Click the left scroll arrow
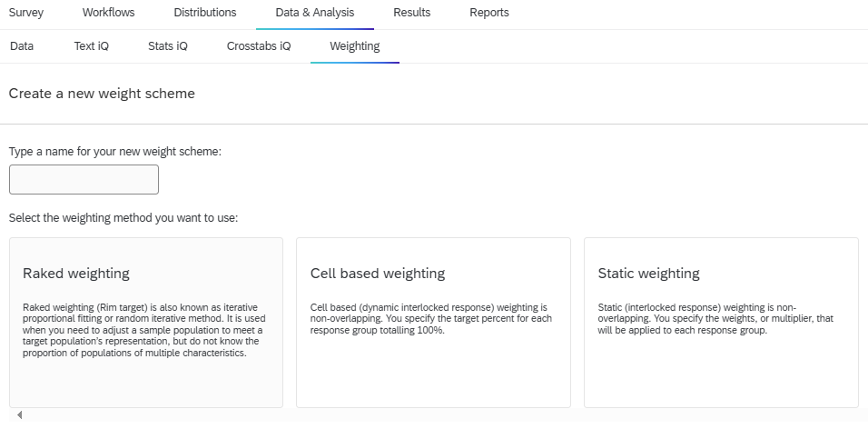 pos(19,414)
